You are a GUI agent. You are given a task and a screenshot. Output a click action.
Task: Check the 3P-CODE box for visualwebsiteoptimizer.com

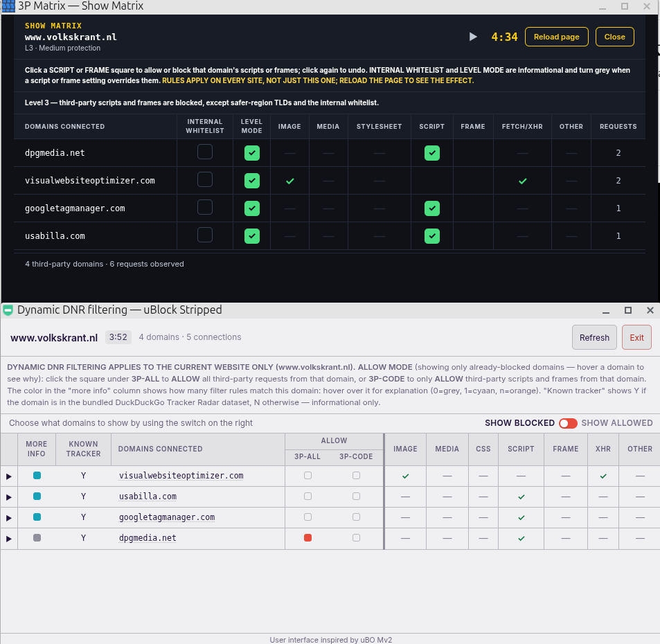(x=356, y=476)
